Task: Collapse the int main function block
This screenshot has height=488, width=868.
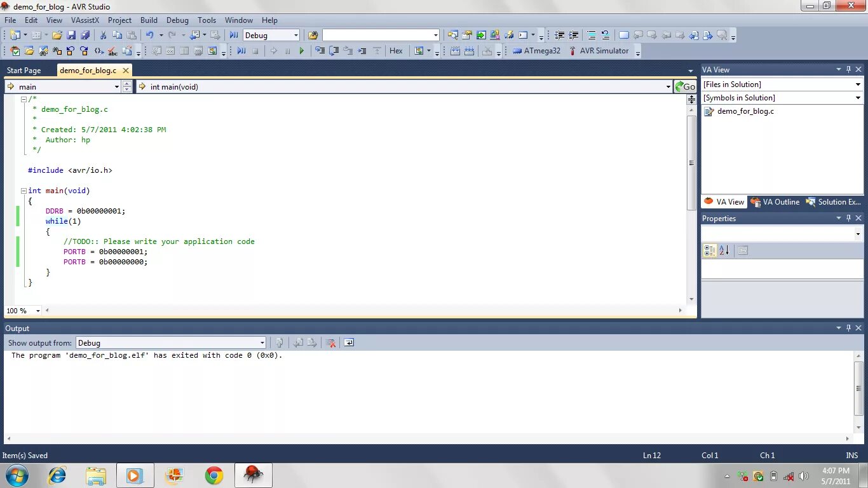Action: click(24, 191)
